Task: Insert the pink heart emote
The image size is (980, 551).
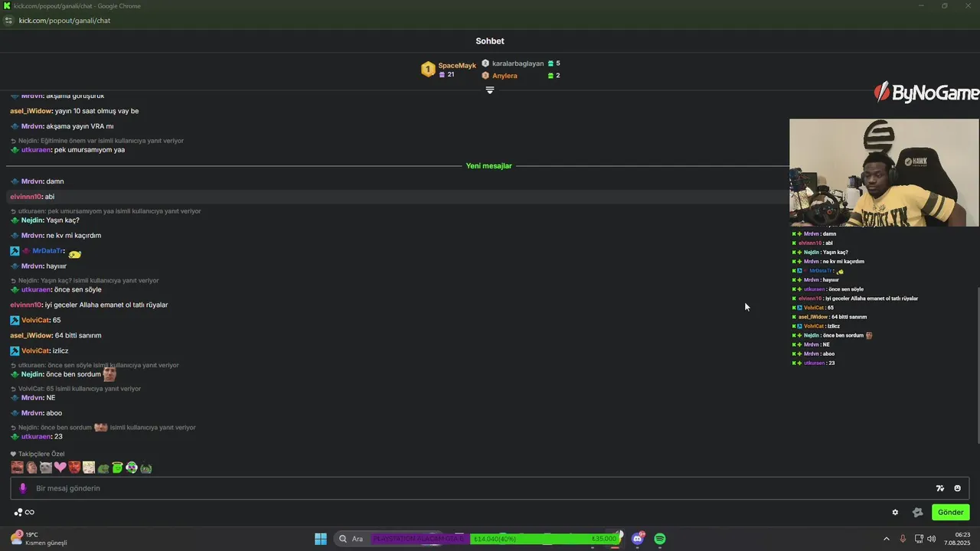Action: 60,467
